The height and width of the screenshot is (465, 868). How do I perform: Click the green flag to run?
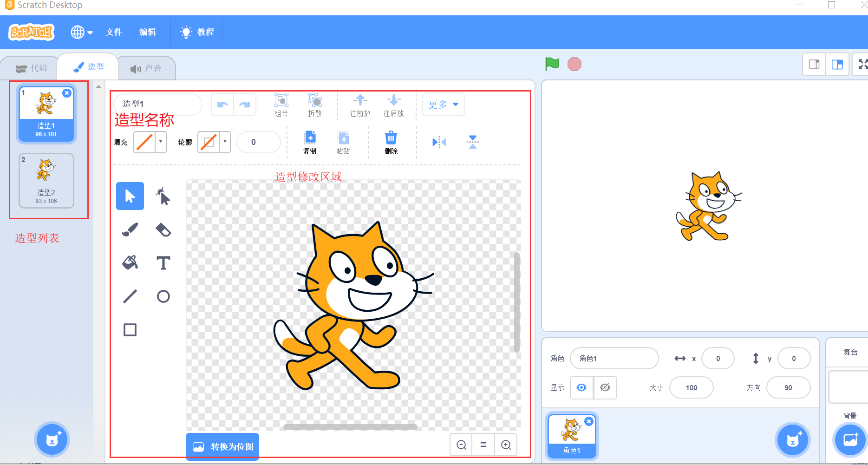(552, 64)
